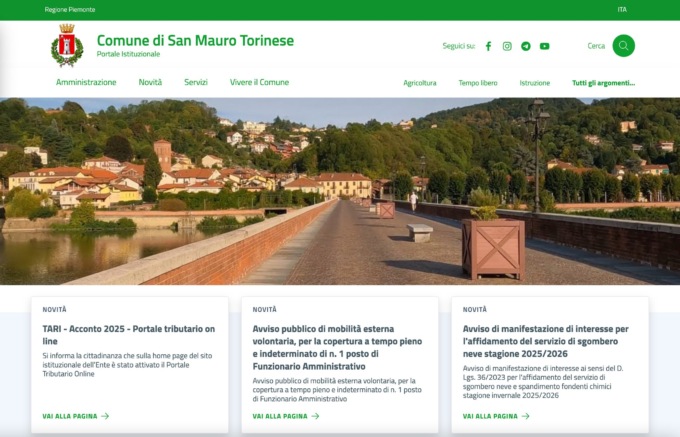Click the bridge hero banner photo
The image size is (680, 437).
(x=340, y=191)
